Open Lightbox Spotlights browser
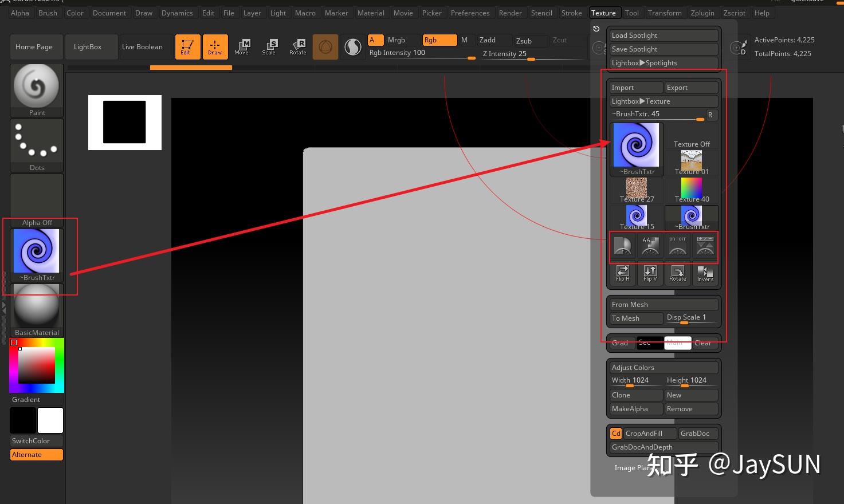 (x=664, y=63)
